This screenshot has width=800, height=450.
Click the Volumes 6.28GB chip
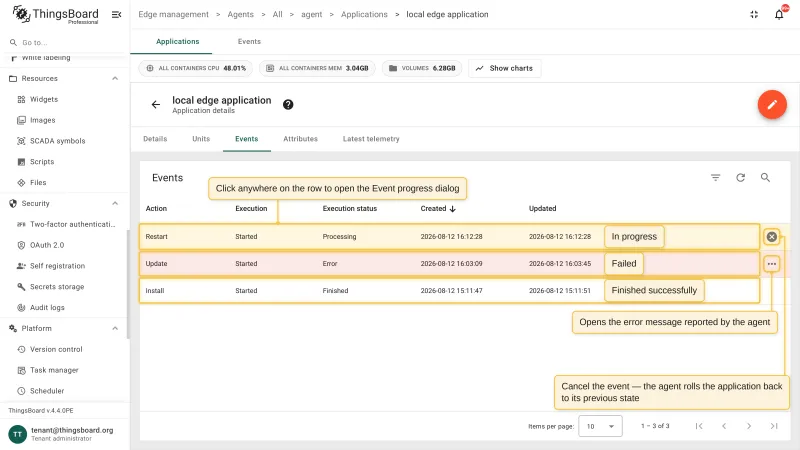(422, 68)
